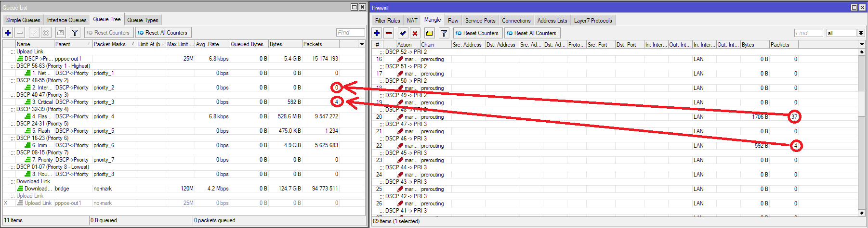Sort Firewall rules by Packets column

(x=784, y=44)
